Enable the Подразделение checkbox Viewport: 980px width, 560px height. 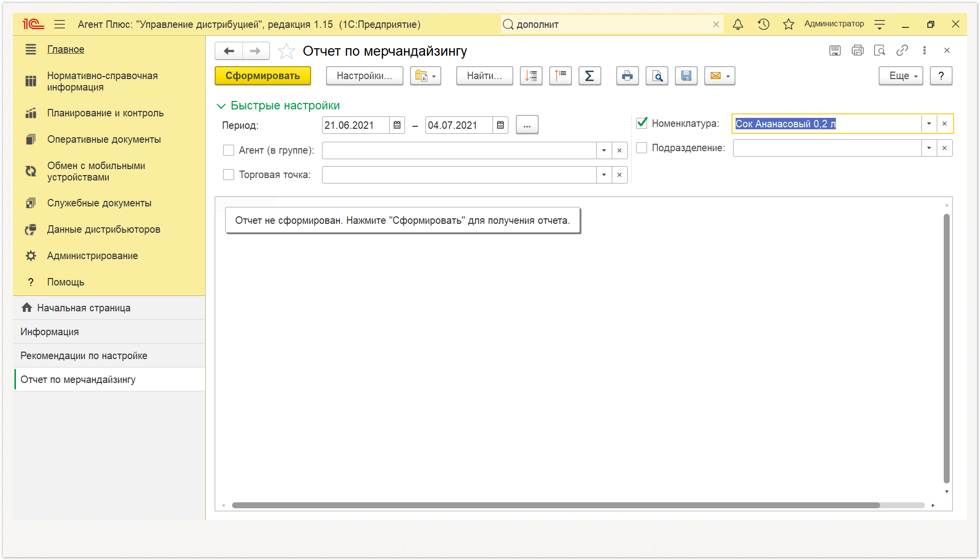coord(642,148)
